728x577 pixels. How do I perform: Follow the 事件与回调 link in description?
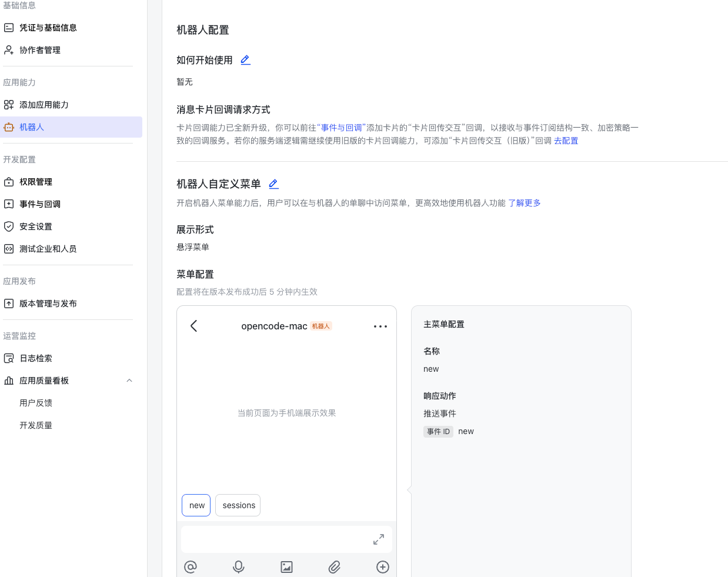342,128
